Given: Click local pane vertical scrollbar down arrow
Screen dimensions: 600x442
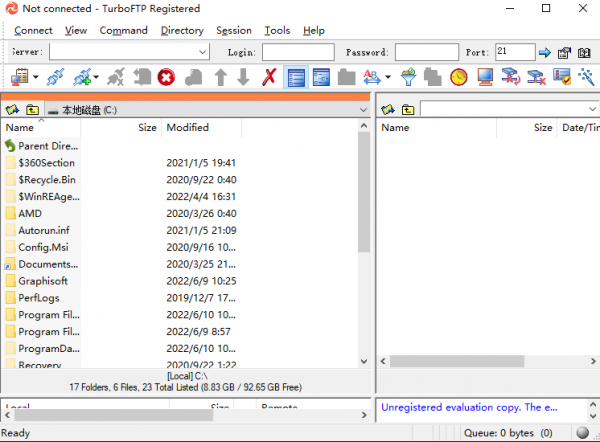Looking at the screenshot, I should 364,361.
